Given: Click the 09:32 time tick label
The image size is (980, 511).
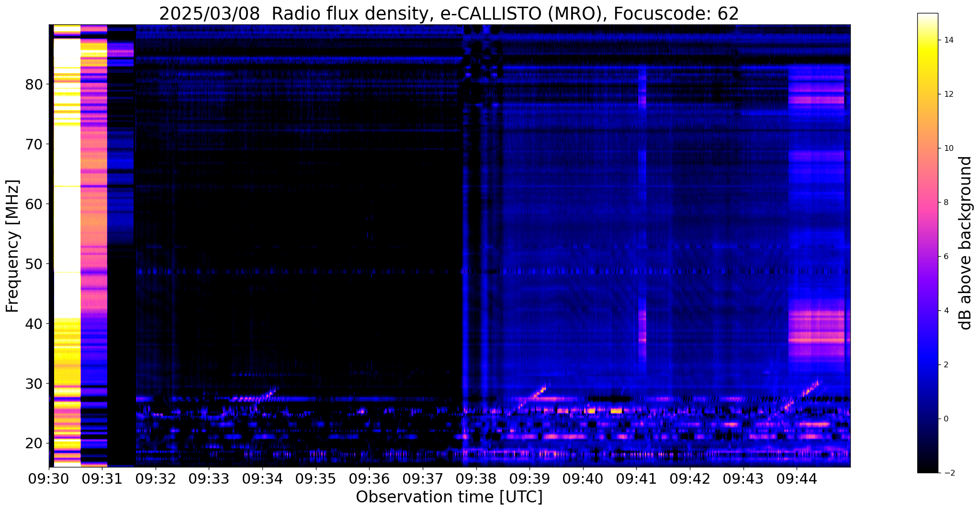Looking at the screenshot, I should click(156, 479).
